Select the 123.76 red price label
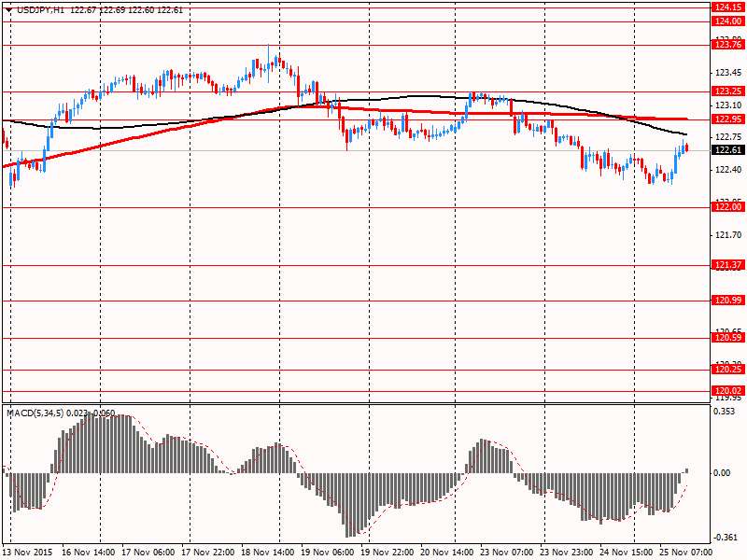This screenshot has width=747, height=560. (727, 44)
